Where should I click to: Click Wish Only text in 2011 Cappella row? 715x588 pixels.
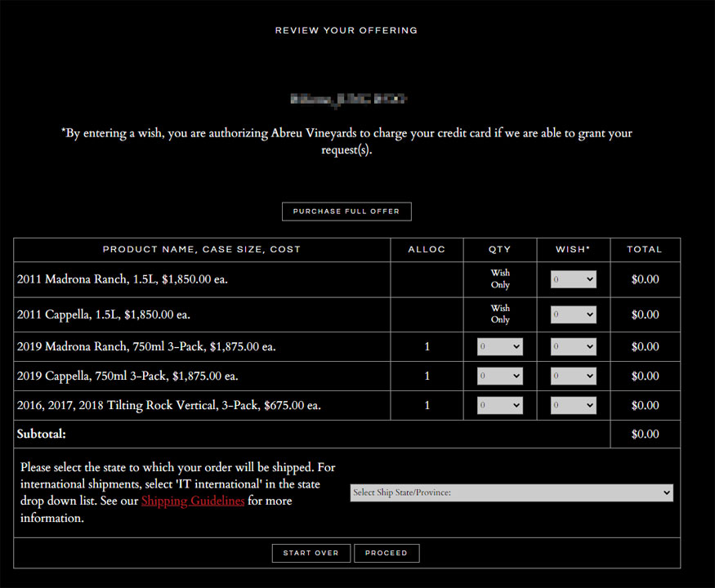coord(500,314)
